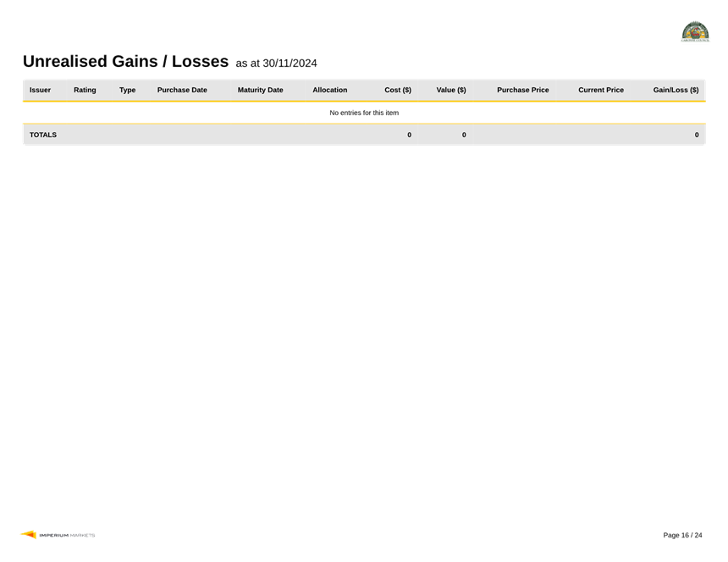Viewport: 728px width, 562px height.
Task: Click the Purchase Date column header
Action: coord(182,90)
